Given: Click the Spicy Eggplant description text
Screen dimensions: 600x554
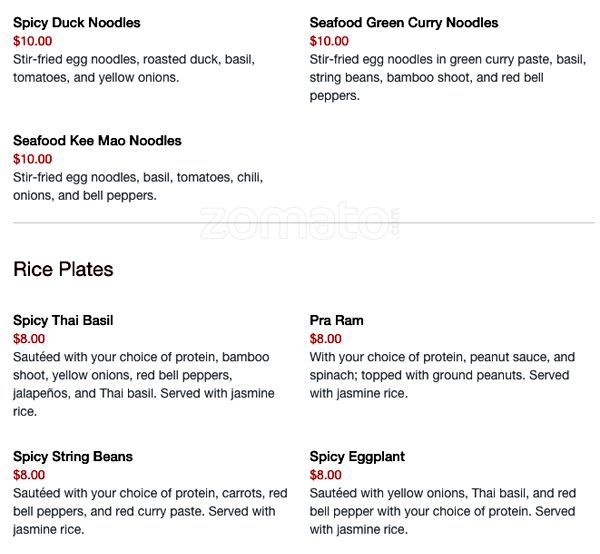Looking at the screenshot, I should point(443,511).
